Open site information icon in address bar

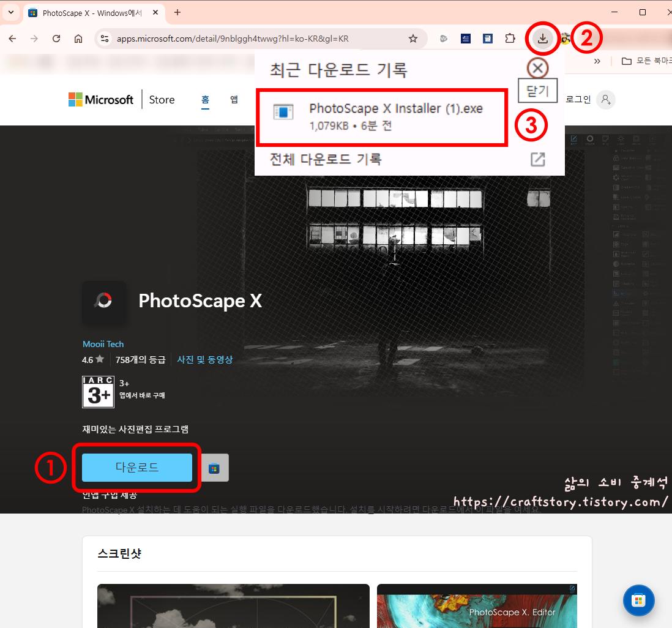105,39
